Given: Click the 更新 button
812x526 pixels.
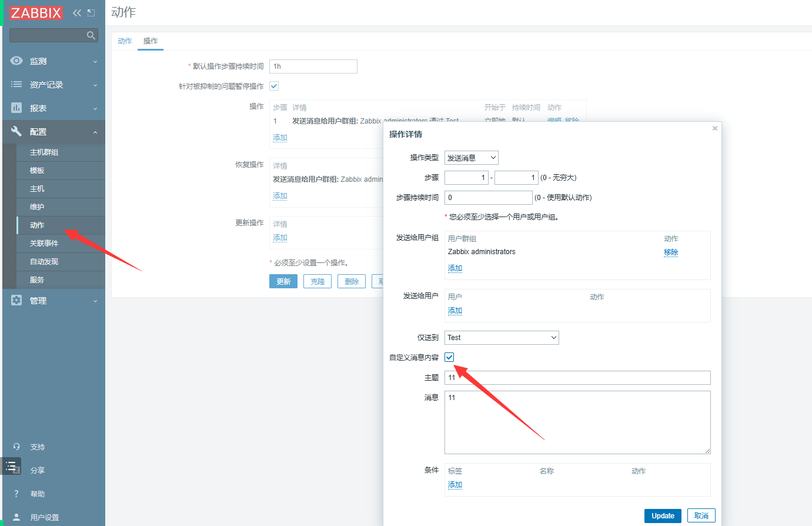Looking at the screenshot, I should (x=283, y=281).
